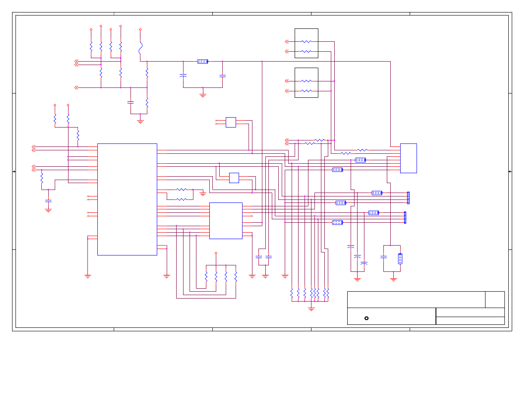Click the ground symbol below the far-left capacitor
The image size is (532, 411).
click(x=48, y=210)
